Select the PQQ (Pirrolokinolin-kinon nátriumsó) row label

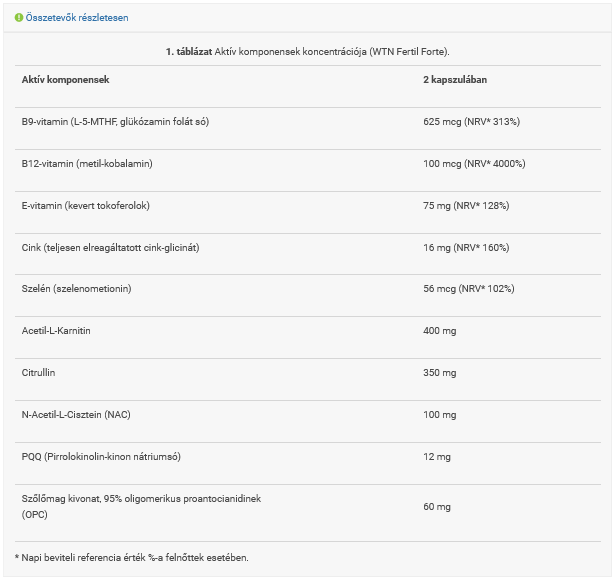point(103,456)
